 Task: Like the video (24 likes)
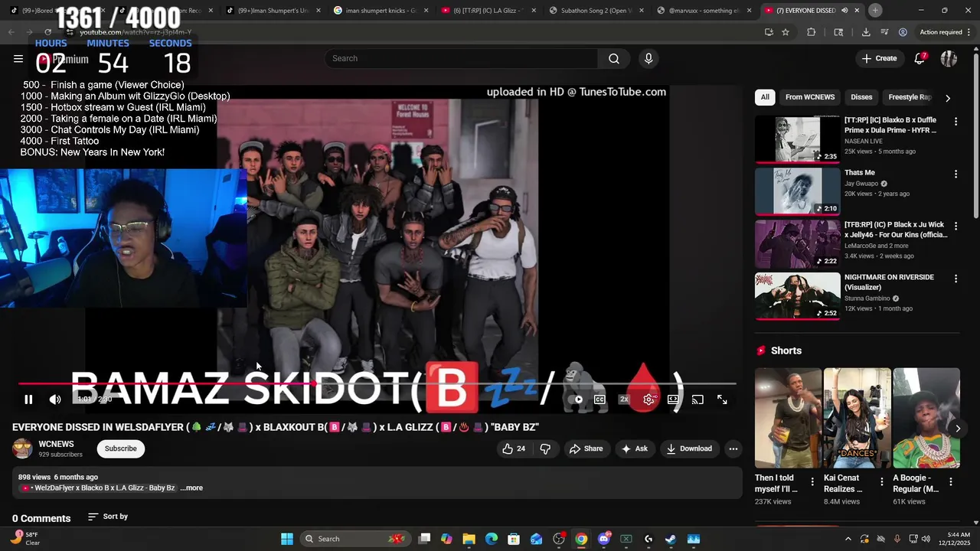pos(514,448)
